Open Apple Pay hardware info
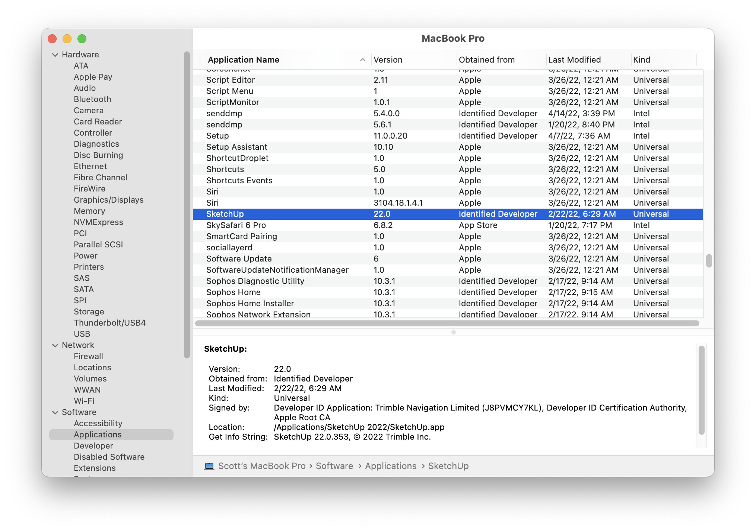 tap(93, 77)
